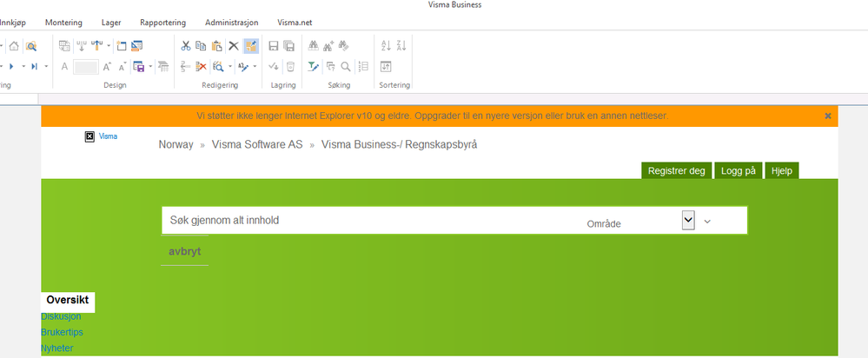
Task: Click the Registrer deg button
Action: pos(677,171)
